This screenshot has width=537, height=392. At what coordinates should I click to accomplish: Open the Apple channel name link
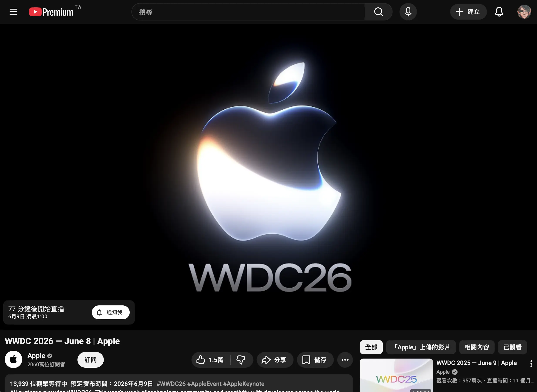[36, 355]
